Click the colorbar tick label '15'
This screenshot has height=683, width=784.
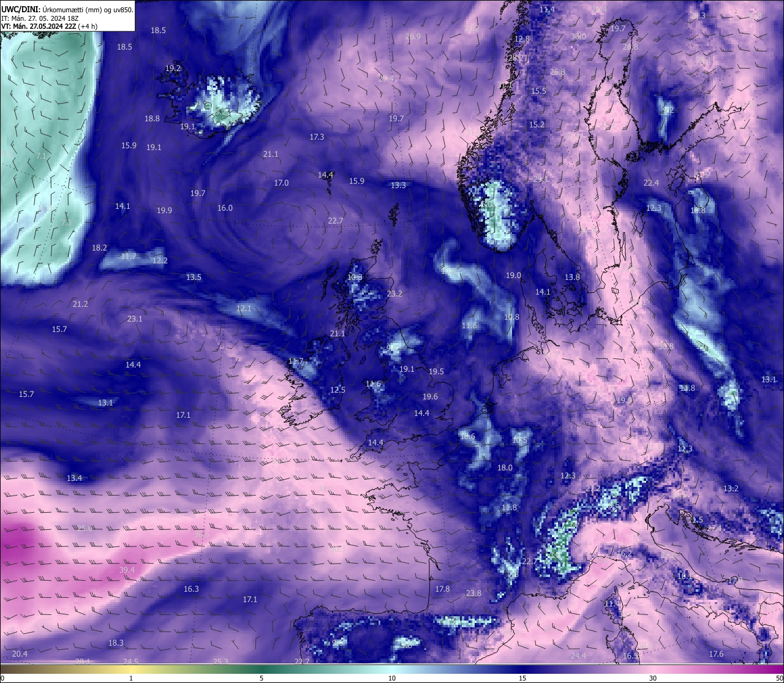[x=522, y=678]
